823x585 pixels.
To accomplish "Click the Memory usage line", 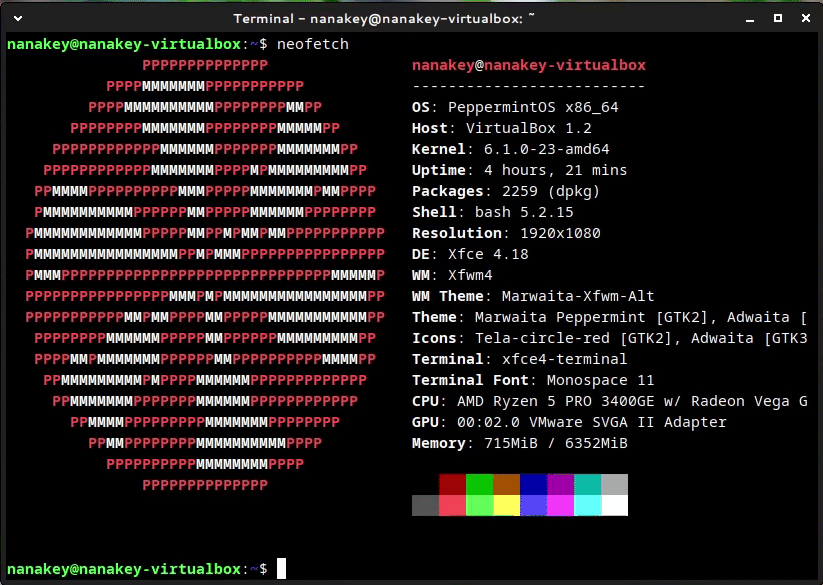I will coord(521,443).
